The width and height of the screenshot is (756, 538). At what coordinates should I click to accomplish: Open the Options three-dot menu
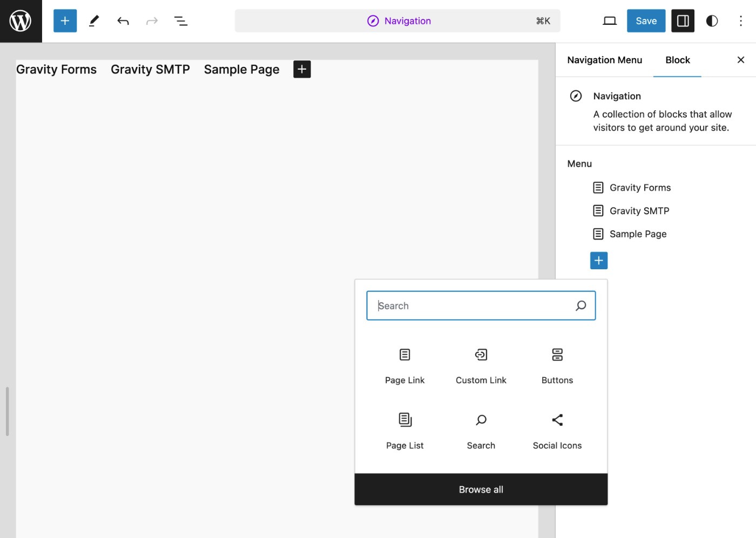741,21
